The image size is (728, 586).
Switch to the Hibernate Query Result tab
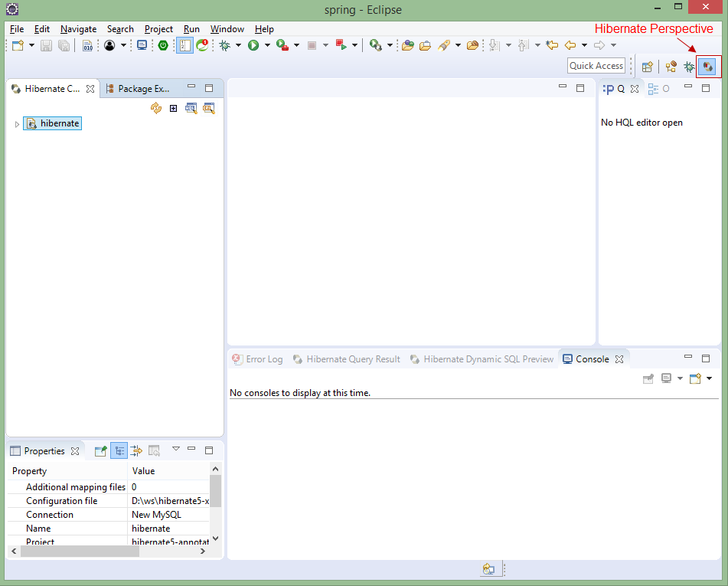(347, 358)
